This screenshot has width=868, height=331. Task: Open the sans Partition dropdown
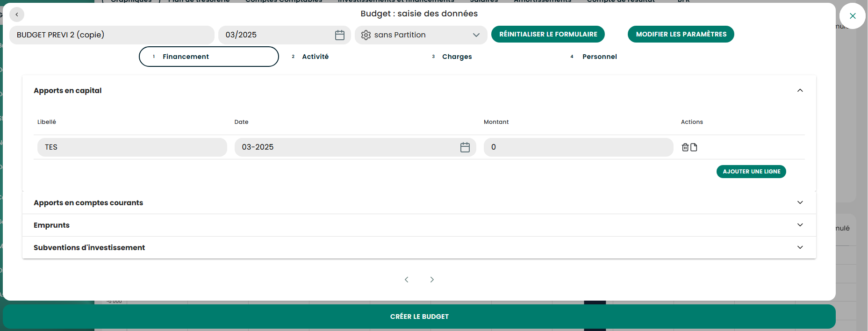click(421, 35)
